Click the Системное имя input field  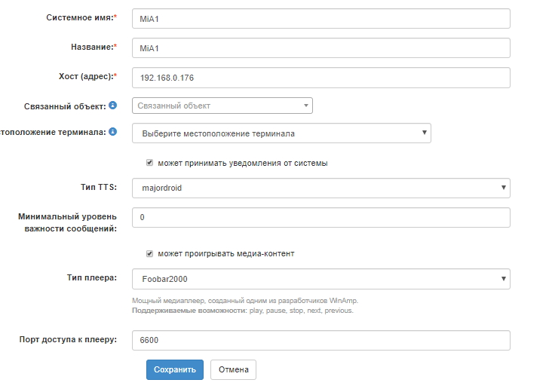click(321, 19)
